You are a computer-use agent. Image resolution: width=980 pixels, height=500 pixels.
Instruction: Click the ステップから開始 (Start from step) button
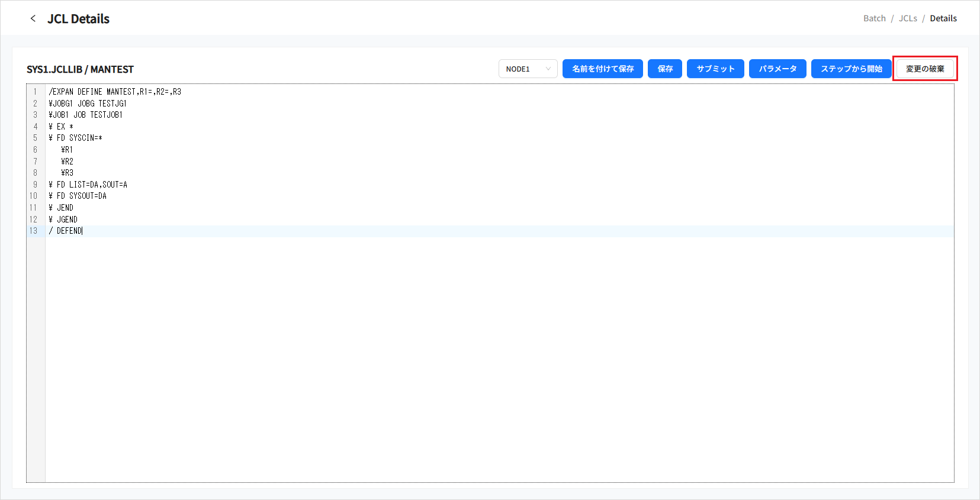click(x=851, y=69)
